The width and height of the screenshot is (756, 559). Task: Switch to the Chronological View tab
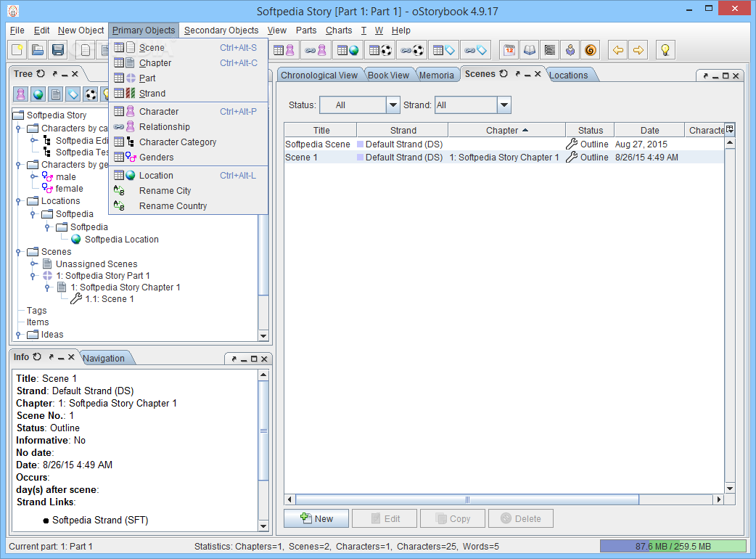319,76
